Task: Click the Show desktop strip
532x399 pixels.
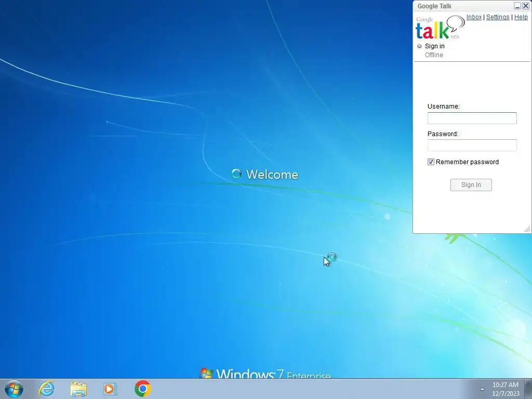Action: pos(528,389)
